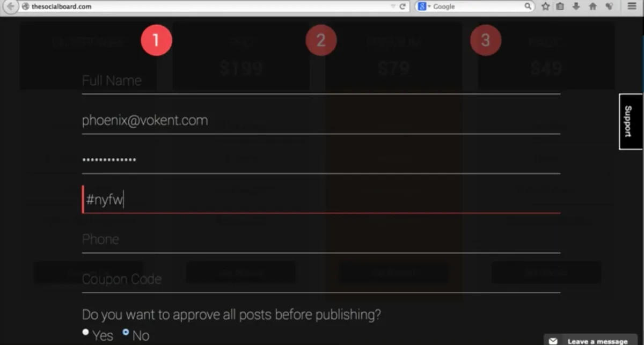Image resolution: width=644 pixels, height=345 pixels.
Task: Click the red step 1 circle
Action: pos(157,40)
